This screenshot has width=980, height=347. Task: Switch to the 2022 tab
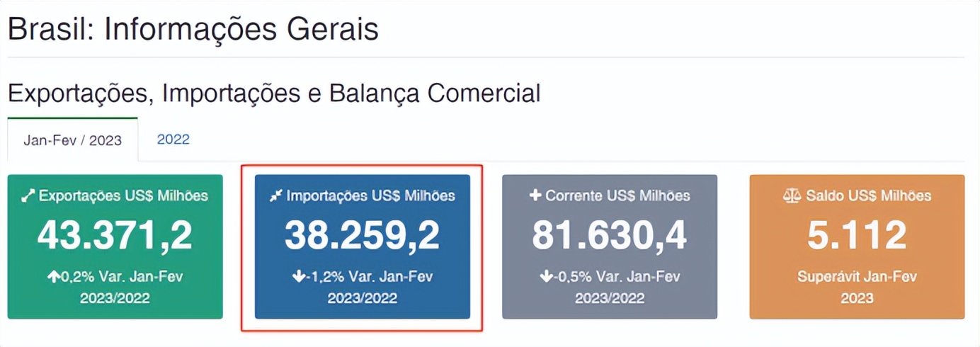[173, 139]
